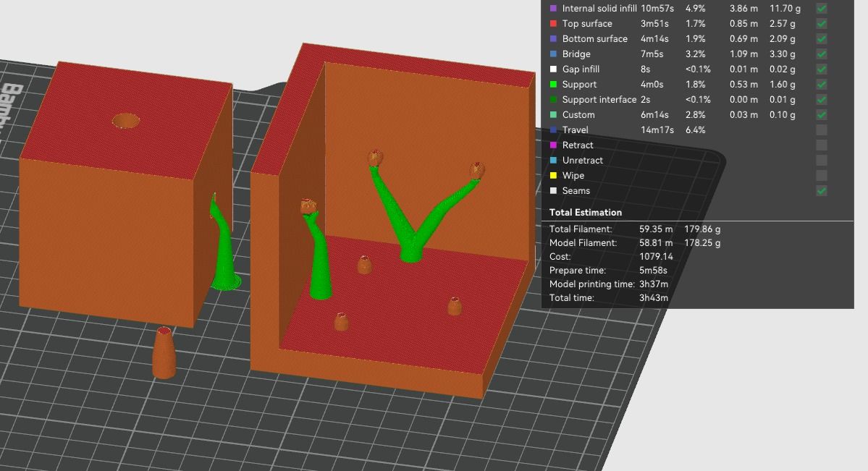868x471 pixels.
Task: Select the Support interface legend label
Action: pyautogui.click(x=599, y=100)
